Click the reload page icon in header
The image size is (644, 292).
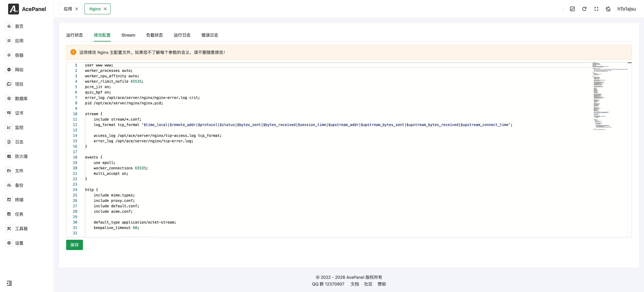(x=584, y=9)
